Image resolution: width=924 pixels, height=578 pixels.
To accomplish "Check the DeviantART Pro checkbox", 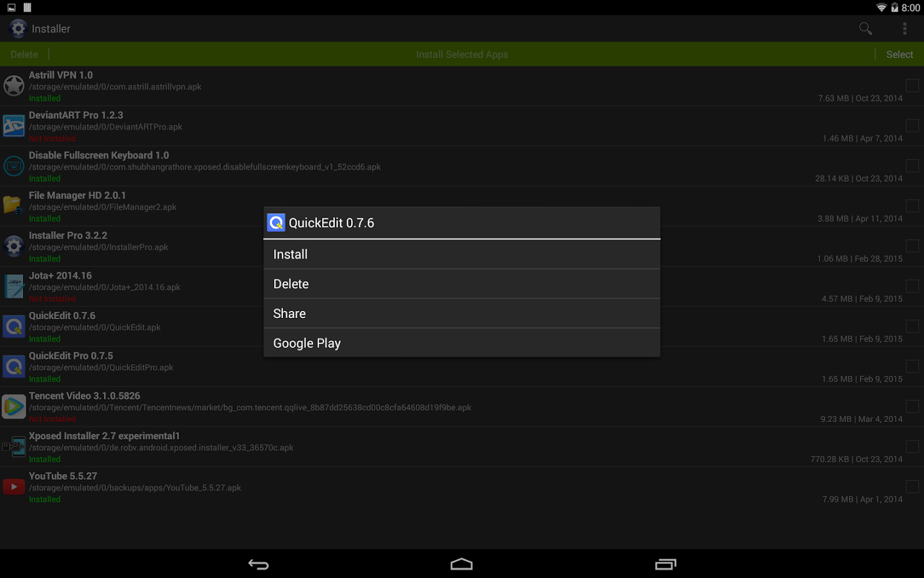I will 912,126.
